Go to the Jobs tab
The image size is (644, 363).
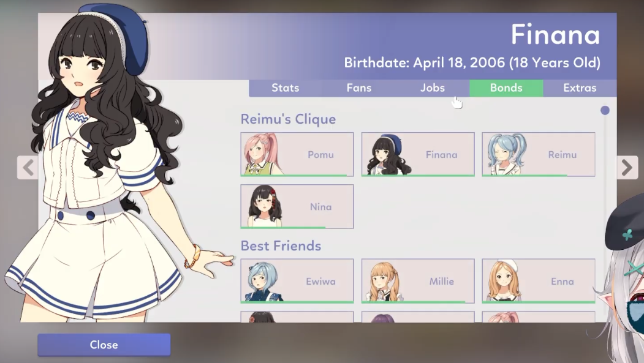click(x=433, y=88)
